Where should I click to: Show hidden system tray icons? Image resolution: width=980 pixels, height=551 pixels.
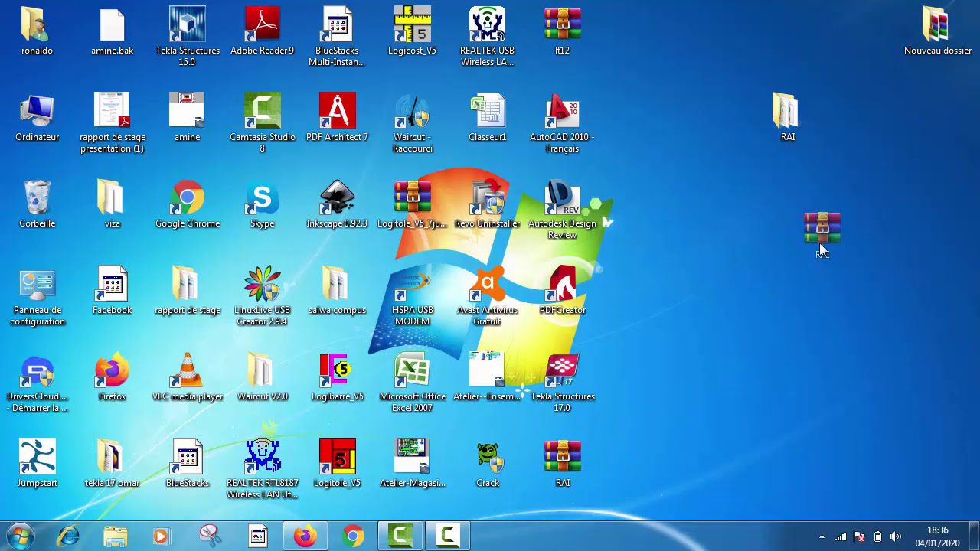(x=822, y=536)
